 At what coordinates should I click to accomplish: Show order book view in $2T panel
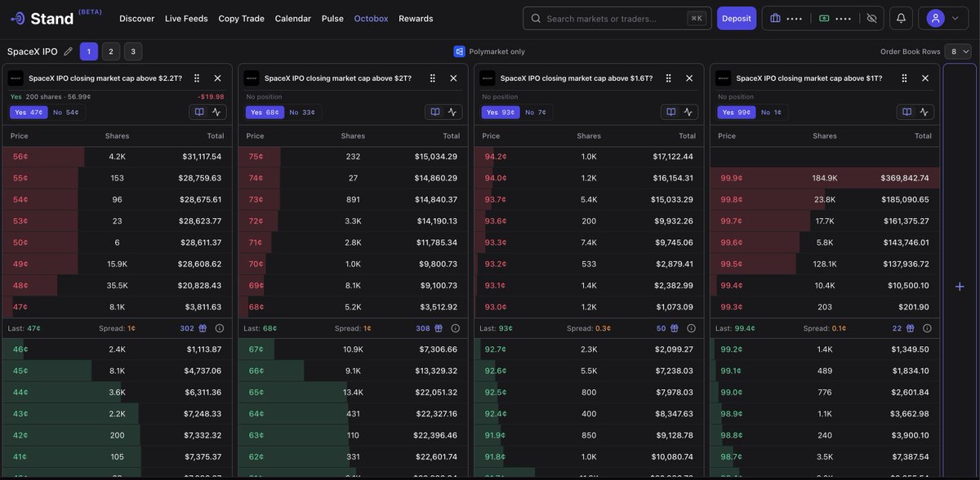(x=435, y=112)
